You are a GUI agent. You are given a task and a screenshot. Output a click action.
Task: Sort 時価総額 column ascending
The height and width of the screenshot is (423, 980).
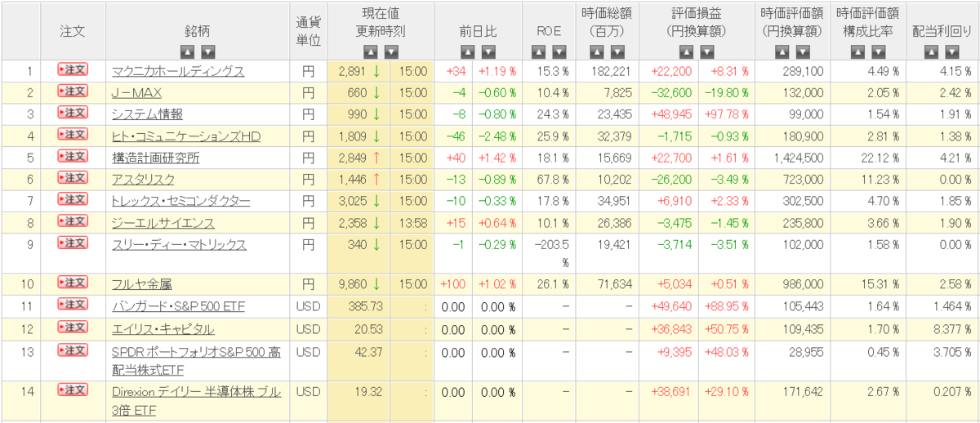pyautogui.click(x=597, y=51)
